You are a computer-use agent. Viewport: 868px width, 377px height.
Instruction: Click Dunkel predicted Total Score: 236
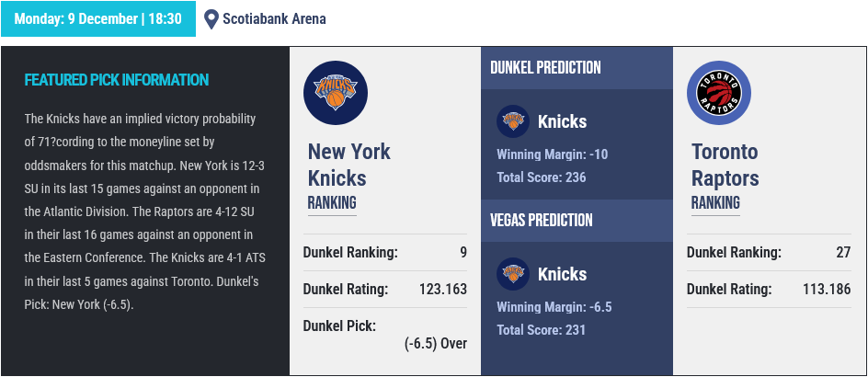click(x=542, y=177)
